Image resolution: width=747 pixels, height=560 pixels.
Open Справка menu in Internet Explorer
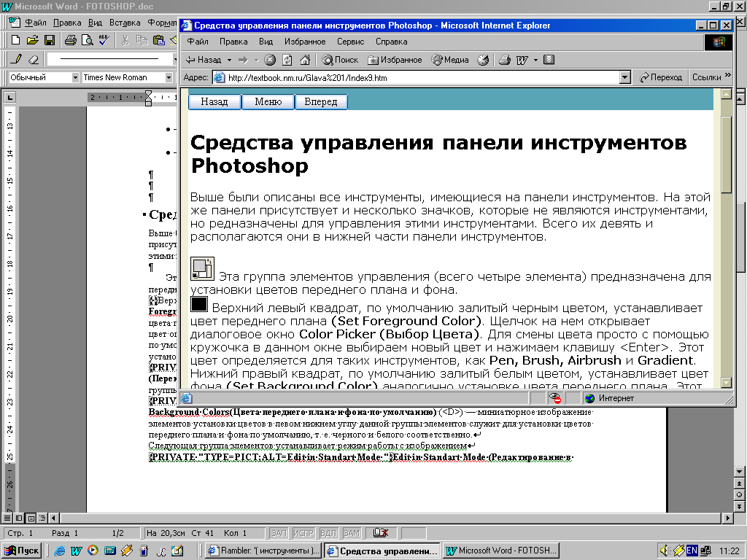point(392,42)
